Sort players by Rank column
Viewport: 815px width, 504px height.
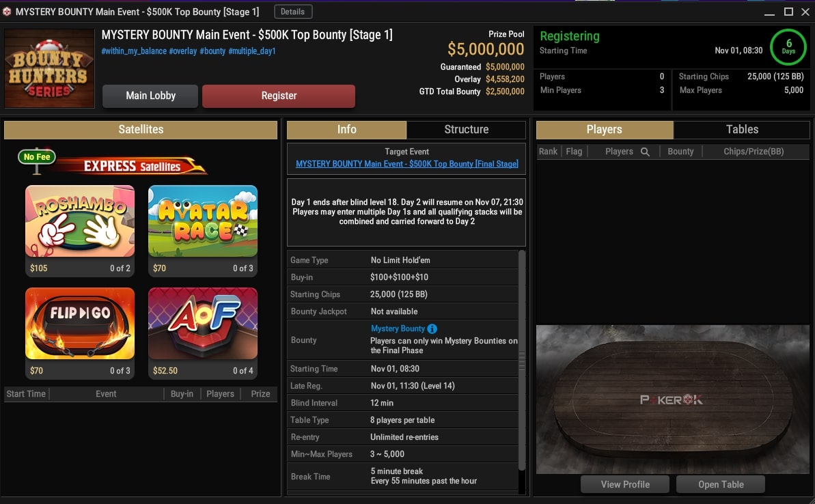point(548,151)
